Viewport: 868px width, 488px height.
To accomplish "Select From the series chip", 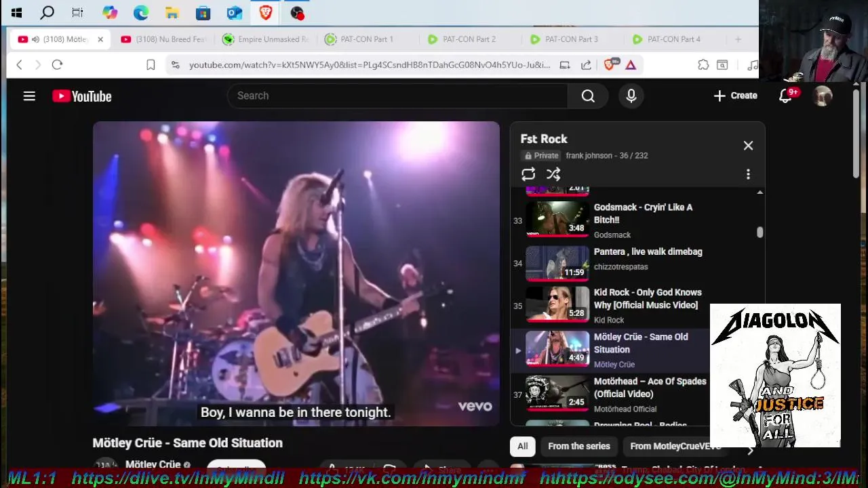I will point(579,446).
